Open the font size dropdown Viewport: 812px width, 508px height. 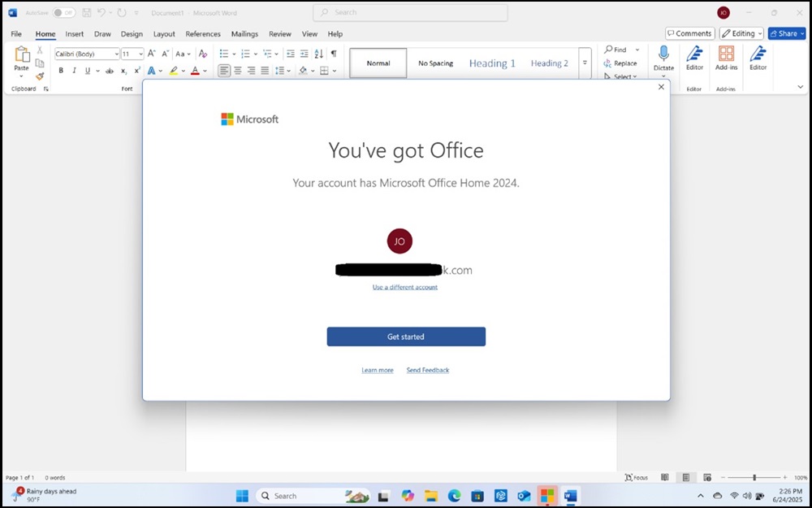(140, 54)
